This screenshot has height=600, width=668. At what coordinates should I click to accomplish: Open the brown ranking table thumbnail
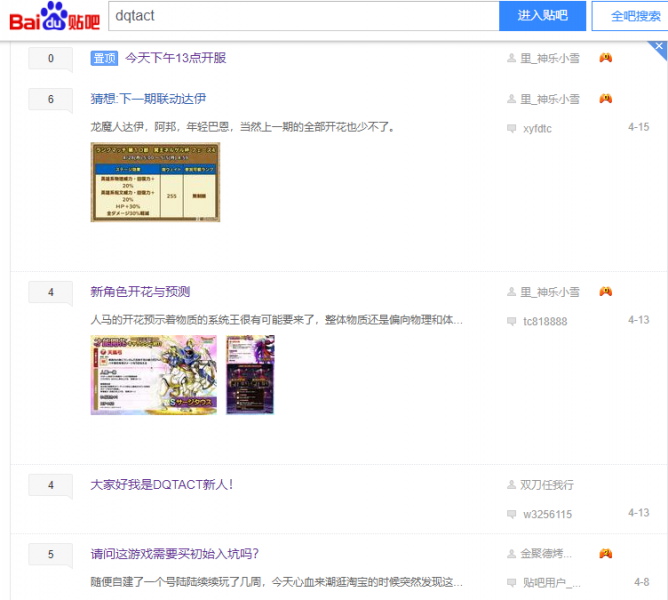[x=155, y=182]
